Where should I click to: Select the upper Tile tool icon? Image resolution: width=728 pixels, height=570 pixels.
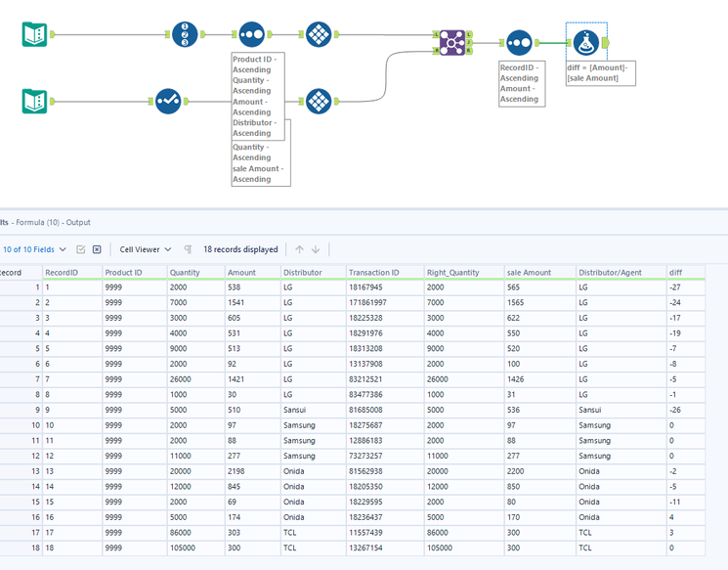coord(319,34)
